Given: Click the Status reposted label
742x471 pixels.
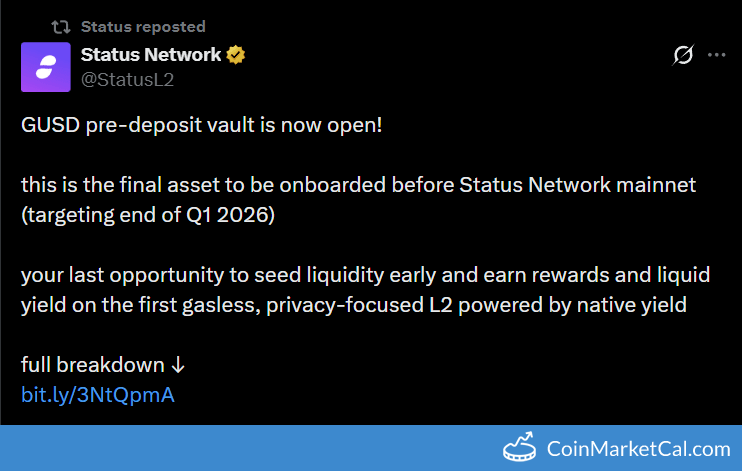Looking at the screenshot, I should [143, 27].
